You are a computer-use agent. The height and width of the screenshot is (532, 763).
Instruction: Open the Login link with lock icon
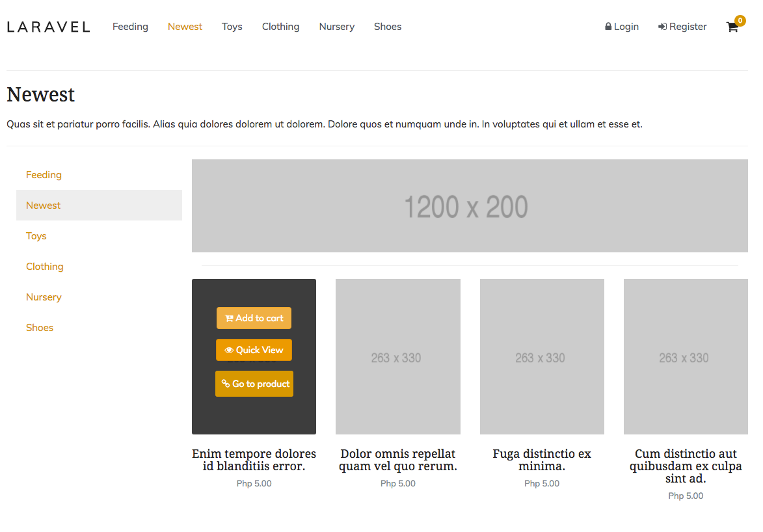point(622,27)
